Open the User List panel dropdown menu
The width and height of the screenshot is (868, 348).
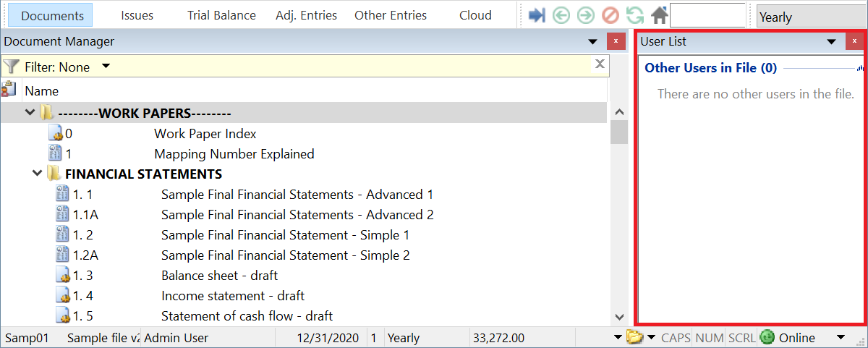[x=831, y=42]
